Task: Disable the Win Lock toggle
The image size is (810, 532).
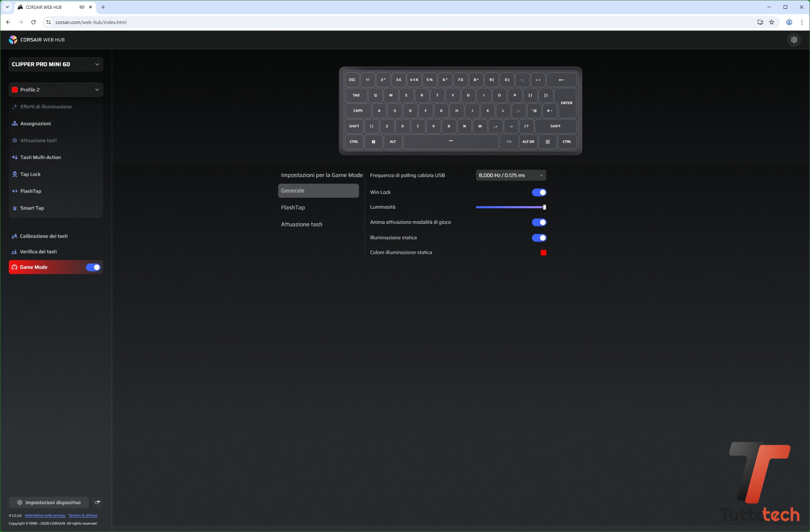Action: tap(539, 192)
